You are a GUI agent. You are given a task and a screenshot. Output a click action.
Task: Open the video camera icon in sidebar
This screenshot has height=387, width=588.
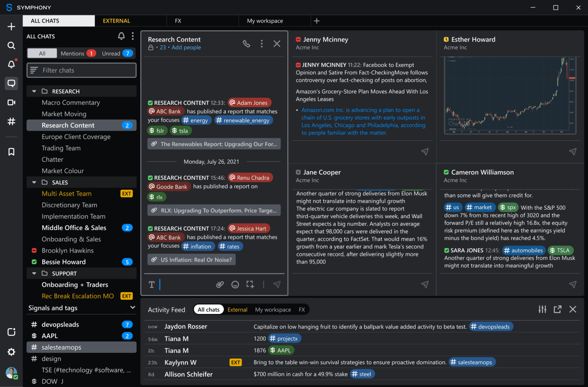pos(11,102)
